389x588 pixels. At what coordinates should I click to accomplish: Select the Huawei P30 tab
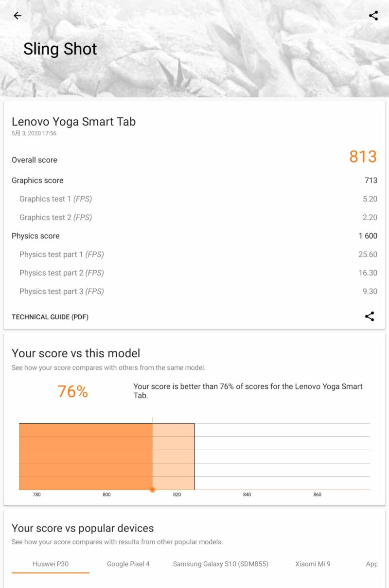[51, 564]
